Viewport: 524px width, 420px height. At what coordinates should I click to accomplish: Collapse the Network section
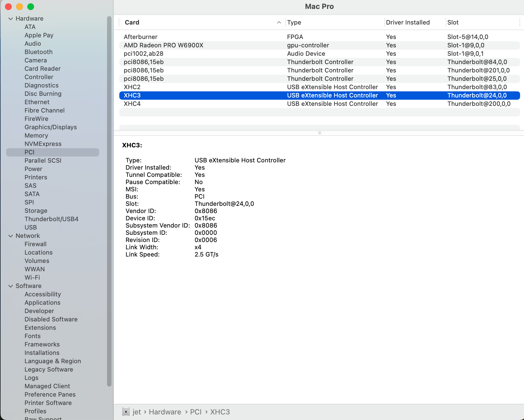coord(11,236)
